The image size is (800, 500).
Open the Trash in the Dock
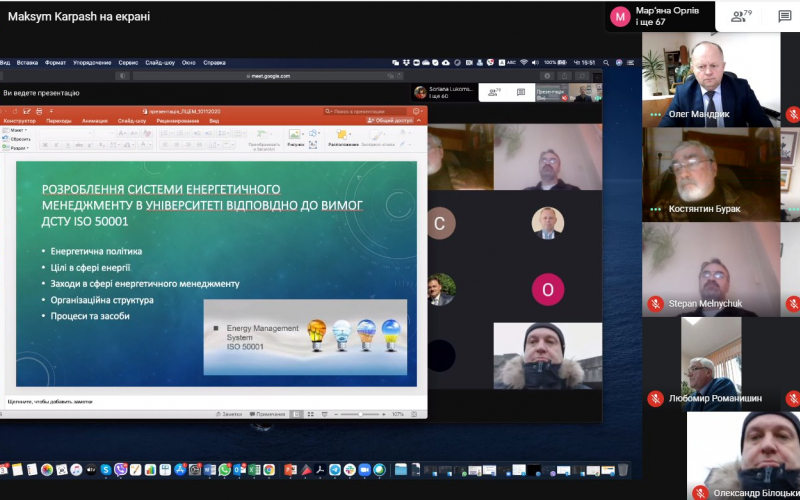(623, 470)
